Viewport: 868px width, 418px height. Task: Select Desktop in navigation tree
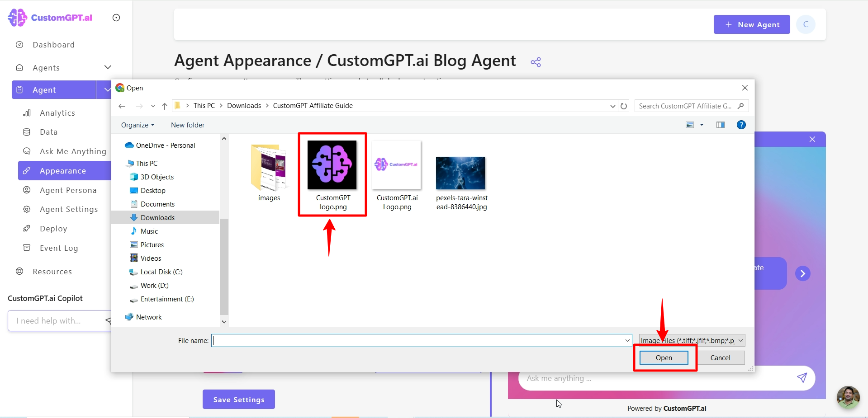click(x=153, y=191)
